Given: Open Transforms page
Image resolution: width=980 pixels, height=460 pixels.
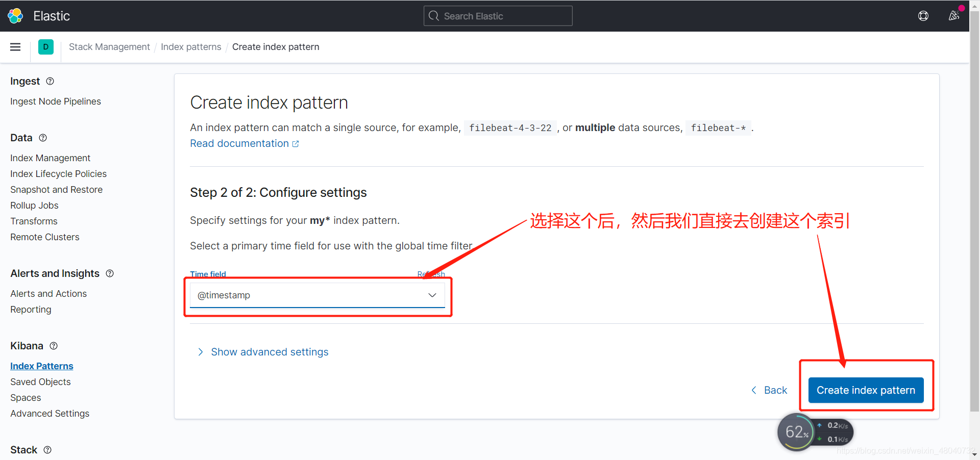Looking at the screenshot, I should (x=34, y=221).
